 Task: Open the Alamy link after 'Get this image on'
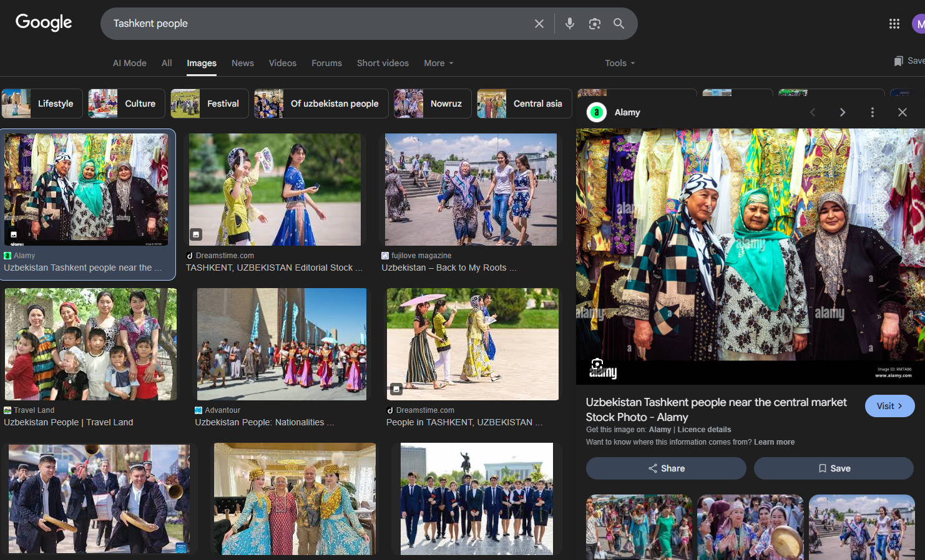660,430
